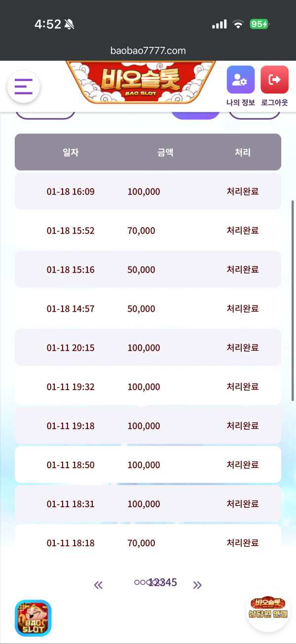The width and height of the screenshot is (296, 644).
Task: Tap the red 로그아웃 logout icon
Action: (274, 80)
